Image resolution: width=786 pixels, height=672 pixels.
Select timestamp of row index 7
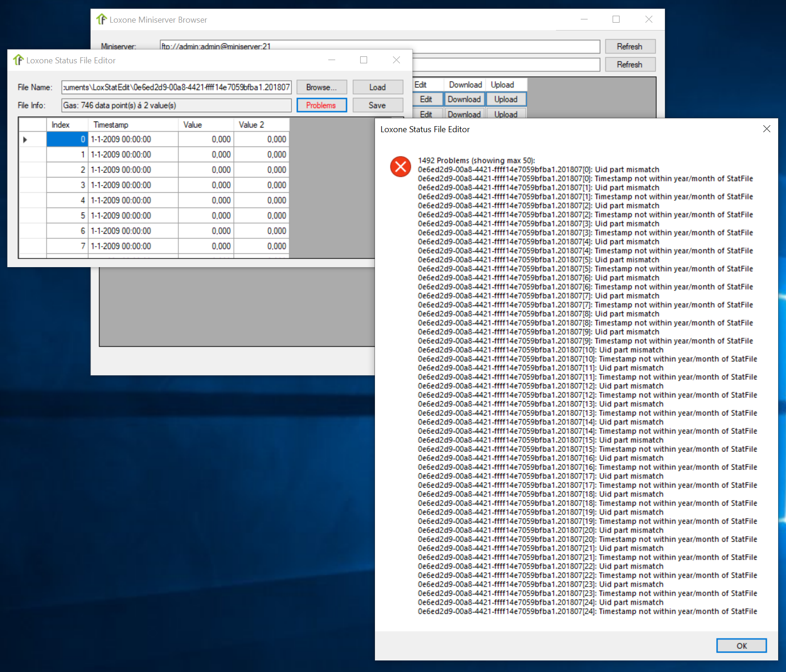point(133,246)
